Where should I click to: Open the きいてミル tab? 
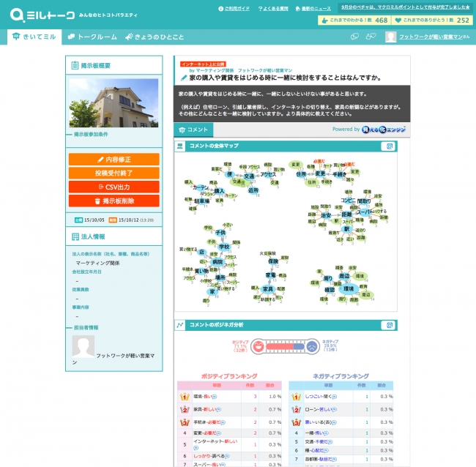(x=34, y=37)
